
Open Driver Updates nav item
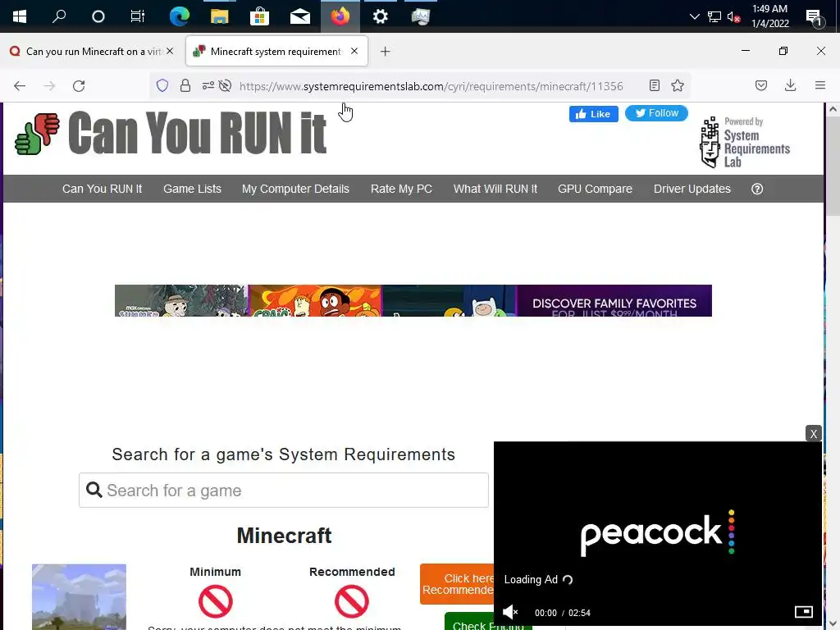pyautogui.click(x=692, y=189)
